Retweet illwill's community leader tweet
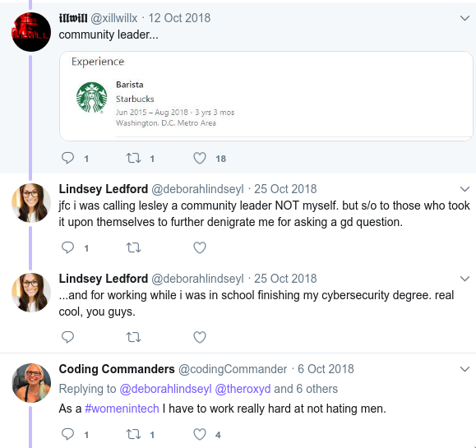The width and height of the screenshot is (476, 448). (133, 158)
